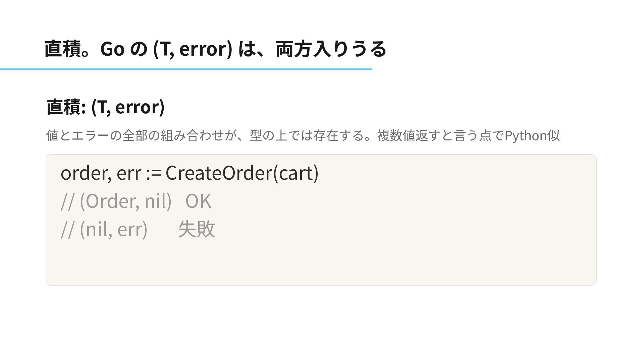The height and width of the screenshot is (362, 644).
Task: Click the comment line // (nil, err)
Action: click(x=104, y=229)
